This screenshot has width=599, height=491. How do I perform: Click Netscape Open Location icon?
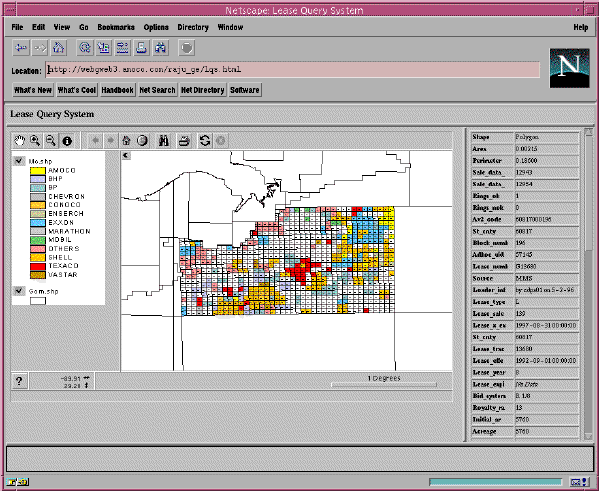coord(122,48)
